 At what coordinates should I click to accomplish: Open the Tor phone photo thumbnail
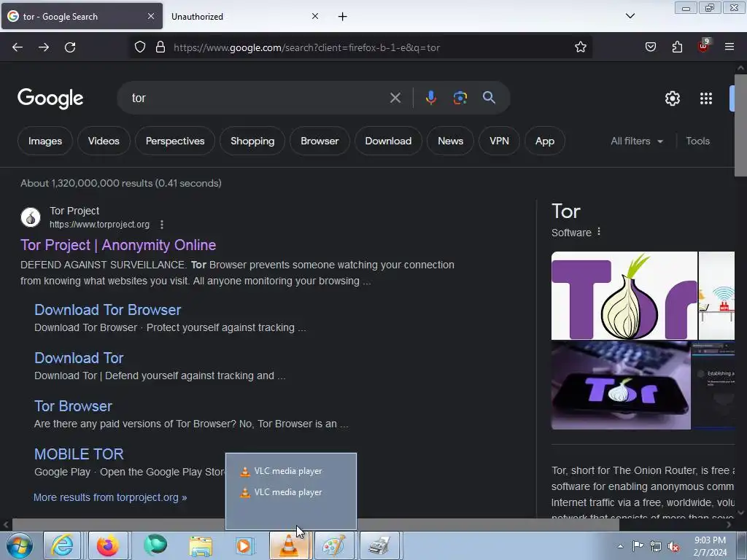coord(621,385)
